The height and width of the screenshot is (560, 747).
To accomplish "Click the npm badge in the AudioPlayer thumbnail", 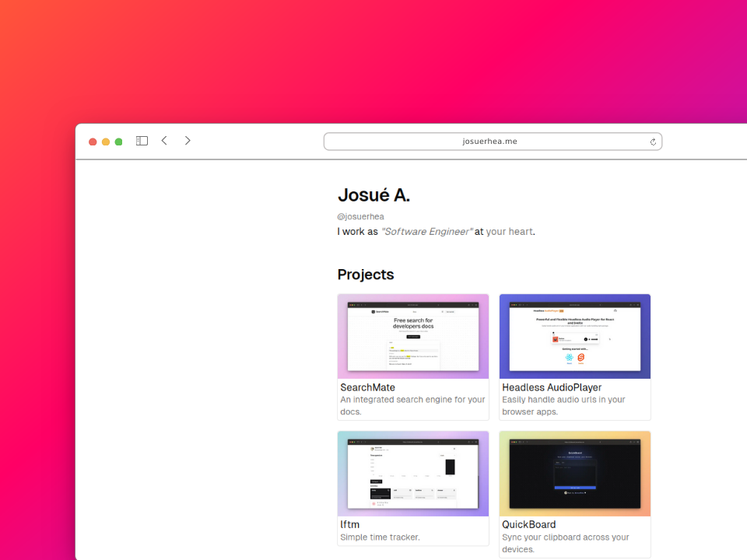I will tap(561, 310).
